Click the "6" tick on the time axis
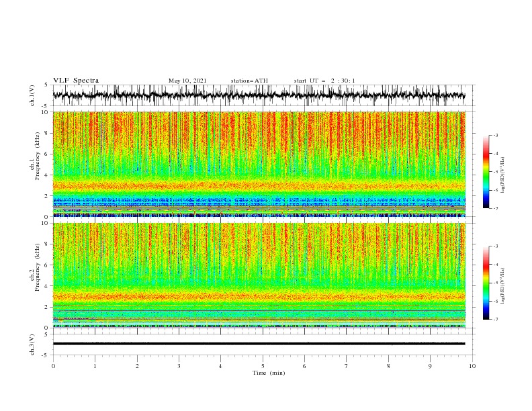Screen dimensions: 532x411 (304, 366)
